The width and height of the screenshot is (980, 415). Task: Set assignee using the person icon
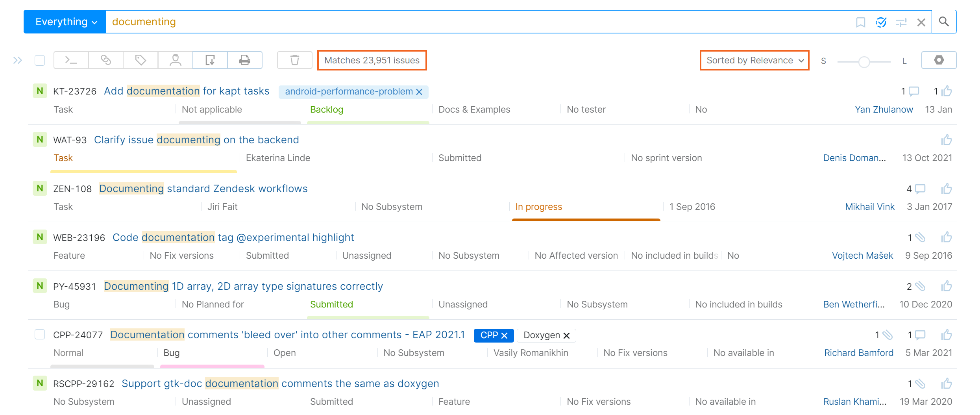tap(176, 60)
